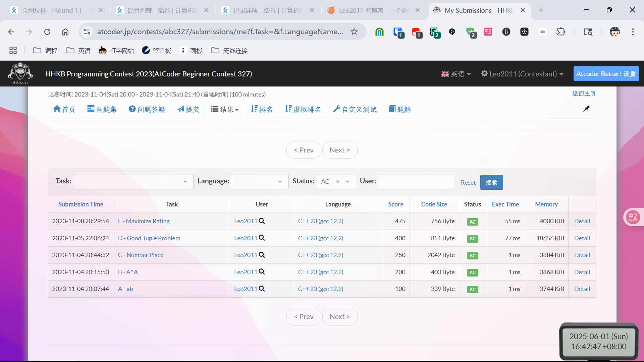
Task: Click the browser home icon
Action: [65, 32]
